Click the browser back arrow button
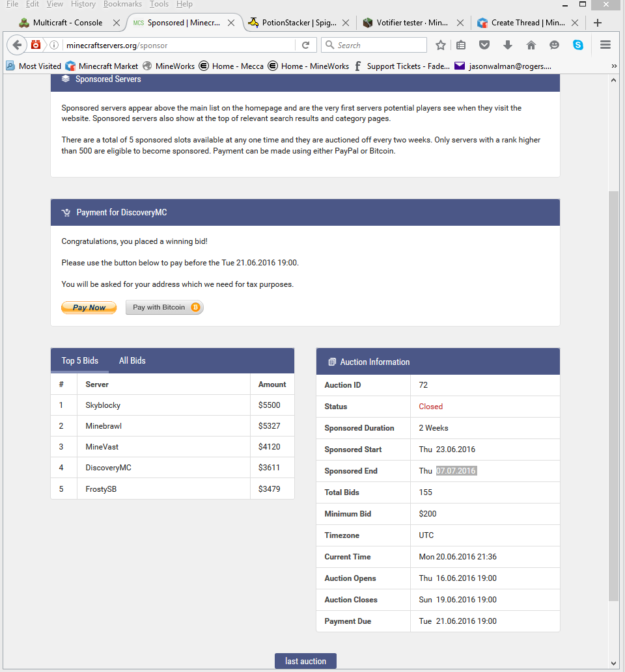Image resolution: width=625 pixels, height=672 pixels. (x=17, y=45)
